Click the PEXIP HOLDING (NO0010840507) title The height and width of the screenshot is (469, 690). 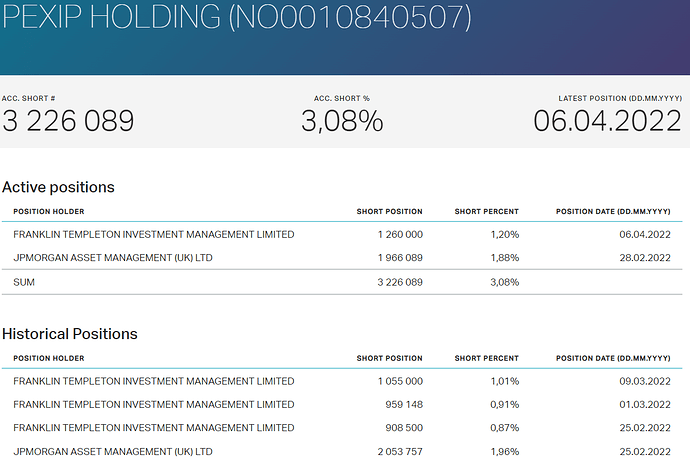[236, 17]
